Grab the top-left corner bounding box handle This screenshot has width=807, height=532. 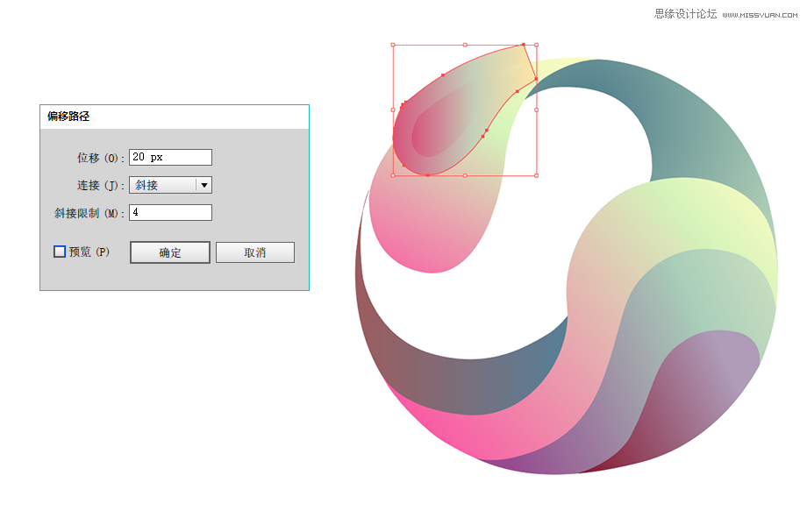tap(393, 46)
